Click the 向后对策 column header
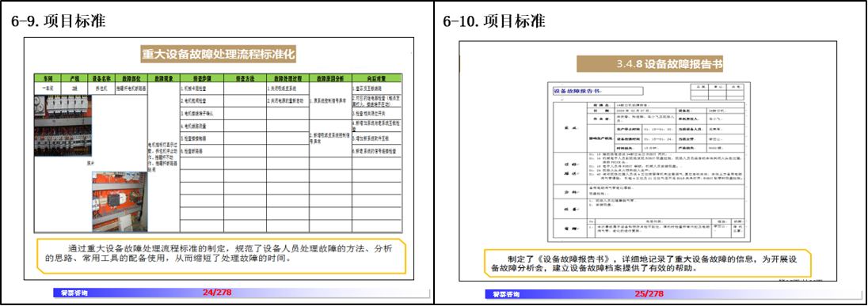The image size is (868, 306). [376, 77]
